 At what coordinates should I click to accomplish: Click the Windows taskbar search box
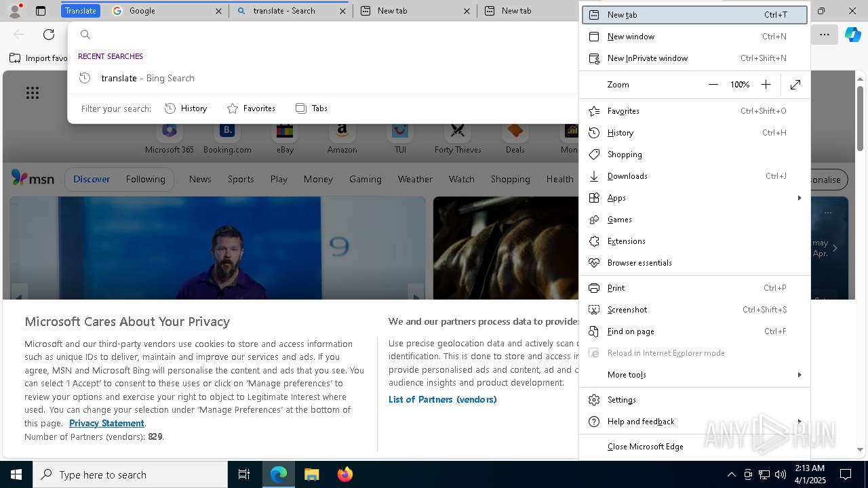pyautogui.click(x=130, y=474)
